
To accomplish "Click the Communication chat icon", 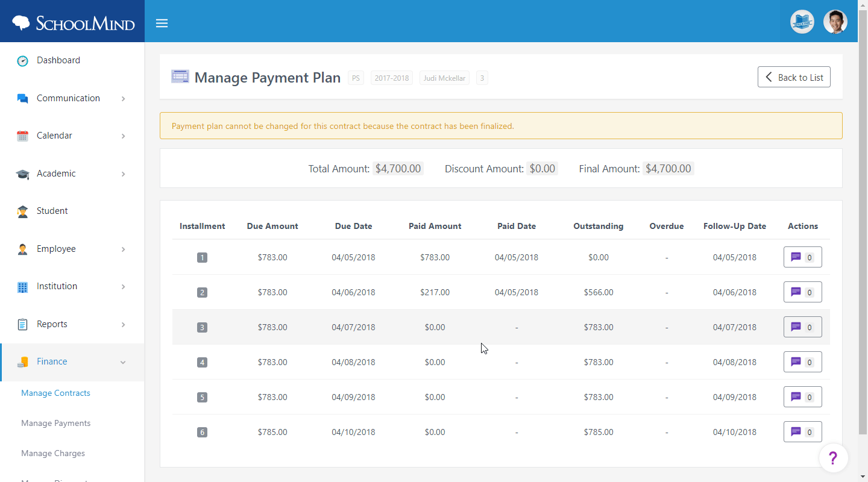I will 22,98.
